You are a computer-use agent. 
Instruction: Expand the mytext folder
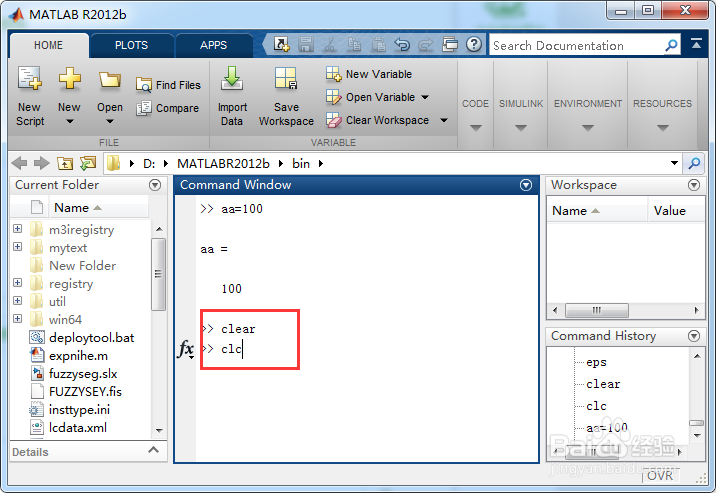pos(17,246)
